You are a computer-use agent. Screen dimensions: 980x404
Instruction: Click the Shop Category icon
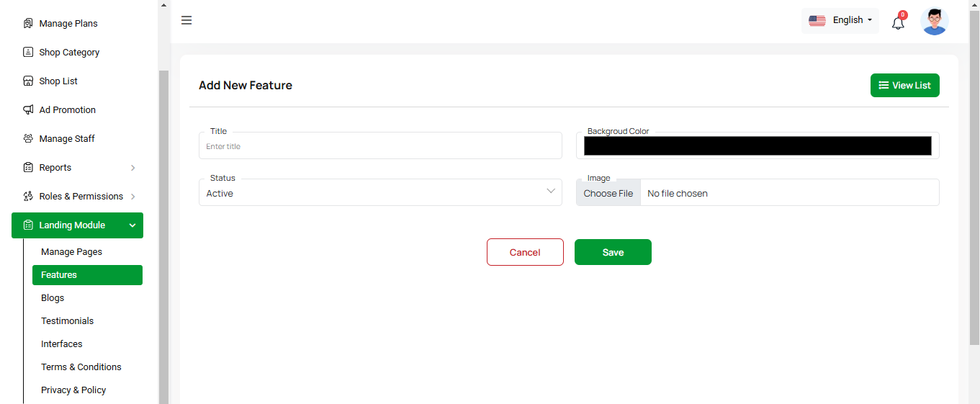click(28, 52)
